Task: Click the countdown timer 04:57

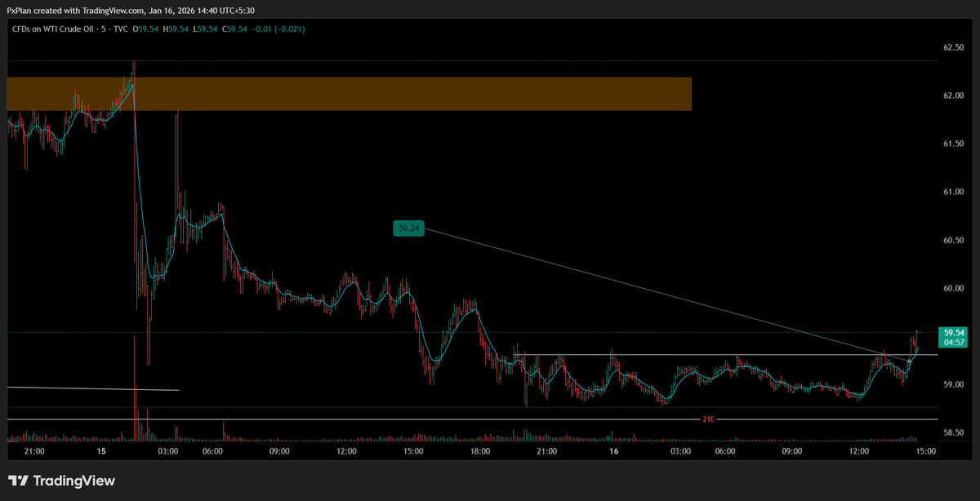Action: click(954, 343)
